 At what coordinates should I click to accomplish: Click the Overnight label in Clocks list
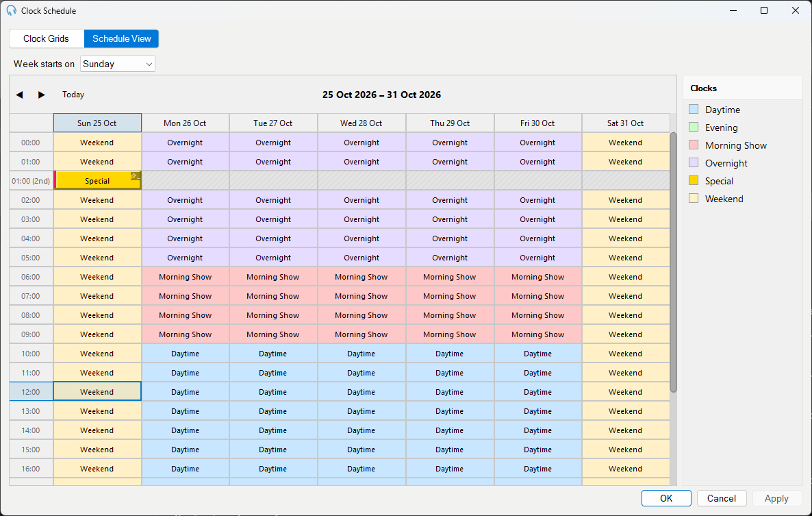[x=726, y=163]
